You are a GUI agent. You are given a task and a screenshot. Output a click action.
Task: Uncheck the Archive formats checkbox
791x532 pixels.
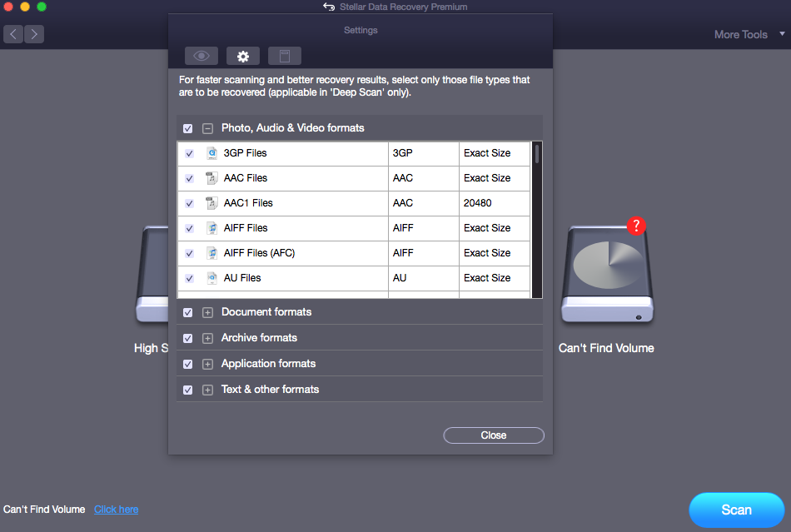coord(187,338)
